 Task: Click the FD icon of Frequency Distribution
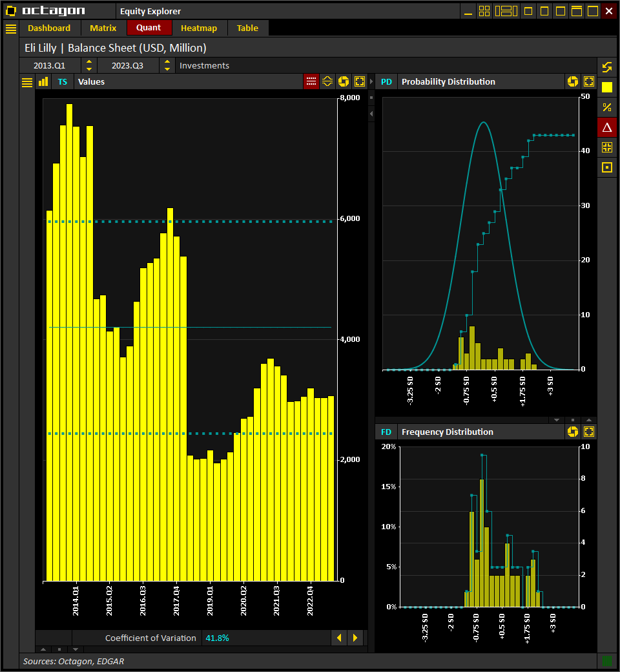tap(386, 432)
